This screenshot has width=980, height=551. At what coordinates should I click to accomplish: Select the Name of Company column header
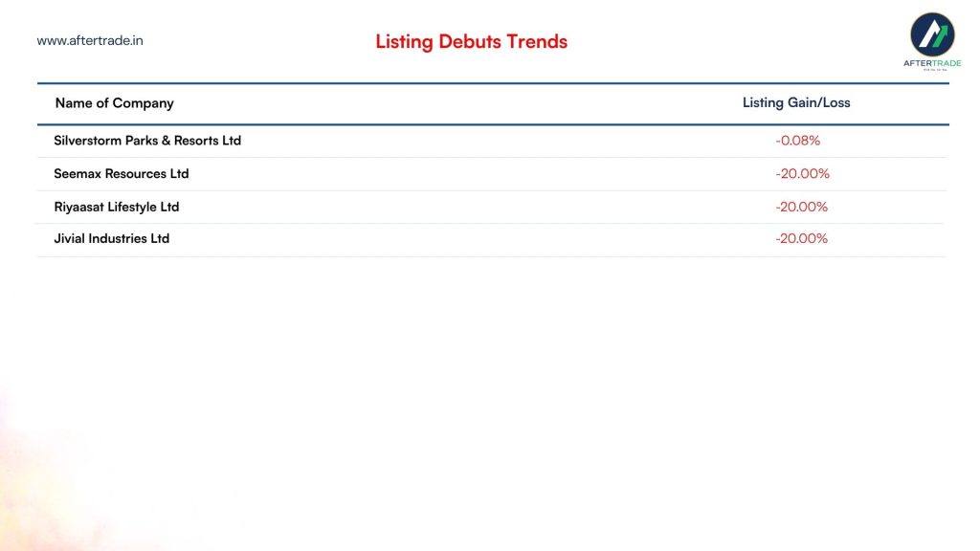[x=115, y=103]
